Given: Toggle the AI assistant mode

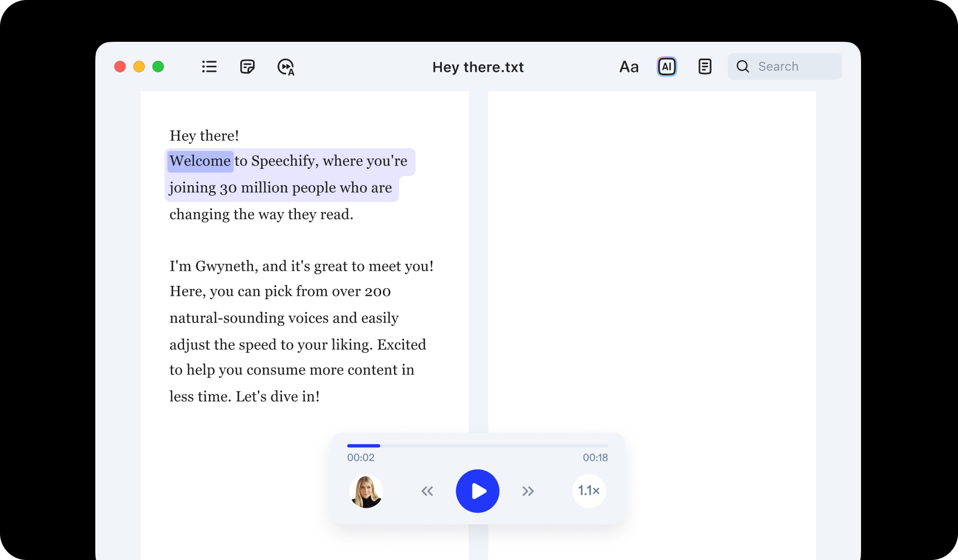Looking at the screenshot, I should (667, 66).
